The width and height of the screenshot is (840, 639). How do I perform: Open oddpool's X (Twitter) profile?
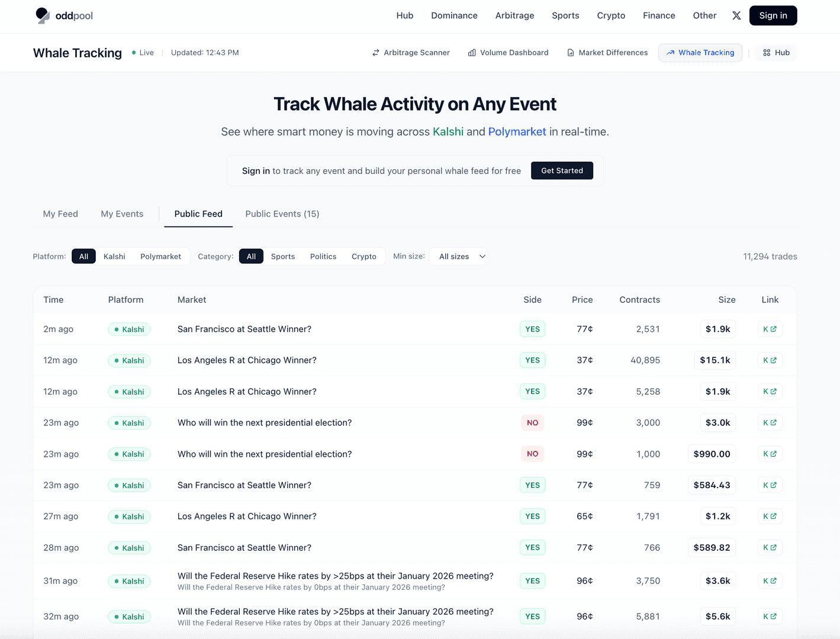[736, 15]
